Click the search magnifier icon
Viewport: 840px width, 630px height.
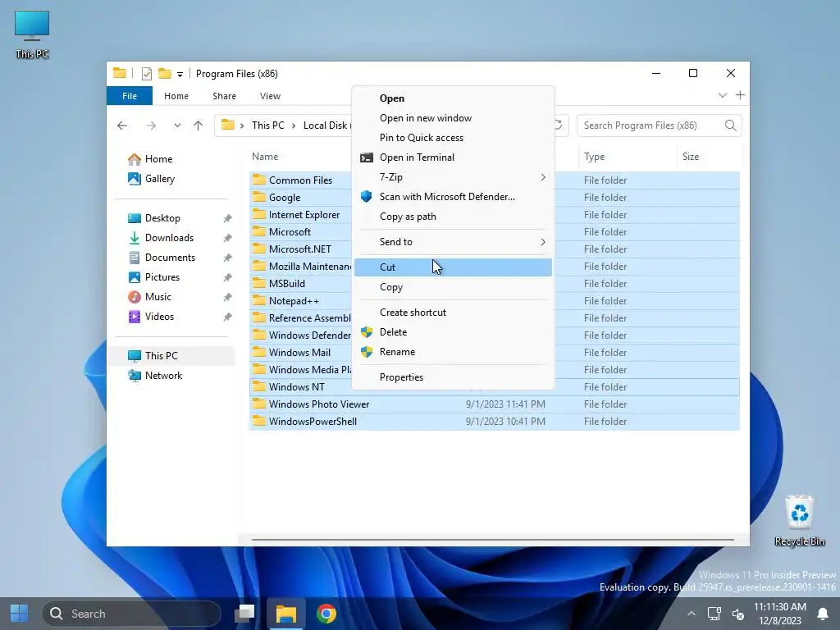click(730, 126)
